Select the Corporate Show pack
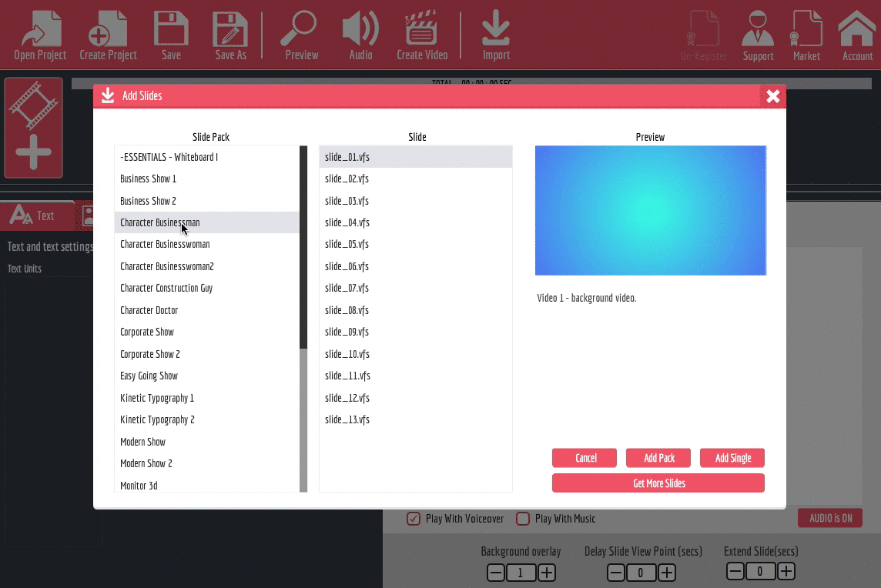Image resolution: width=881 pixels, height=588 pixels. coord(206,332)
